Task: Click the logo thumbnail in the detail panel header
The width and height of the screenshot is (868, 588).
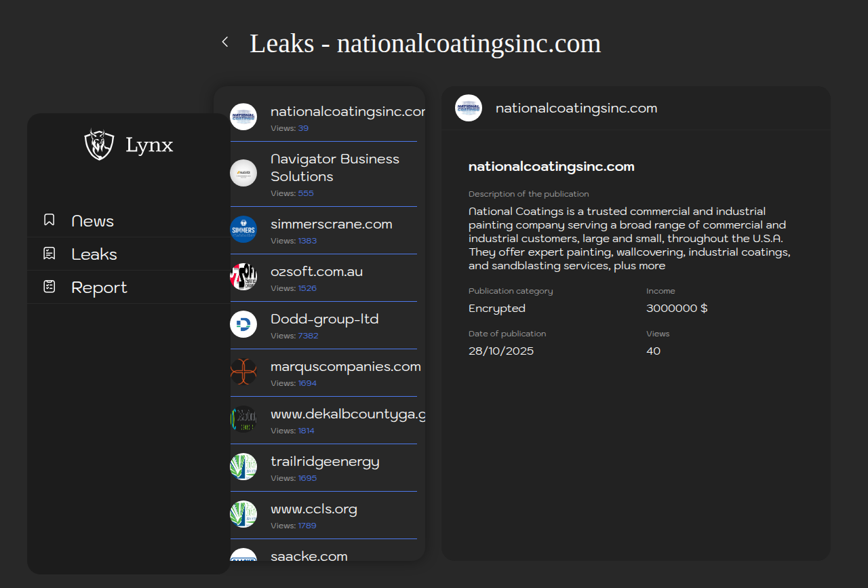Action: click(x=469, y=108)
